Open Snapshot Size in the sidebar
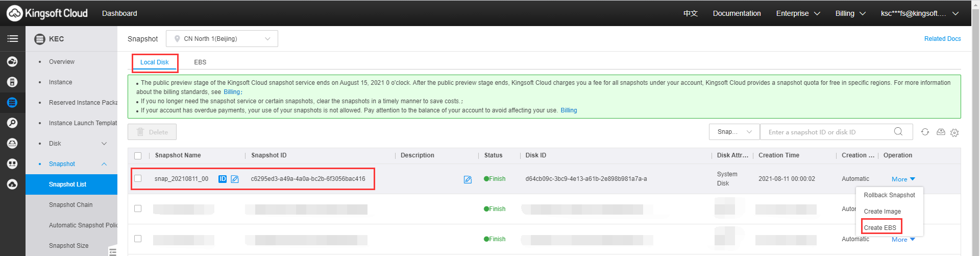Image resolution: width=980 pixels, height=256 pixels. 68,246
